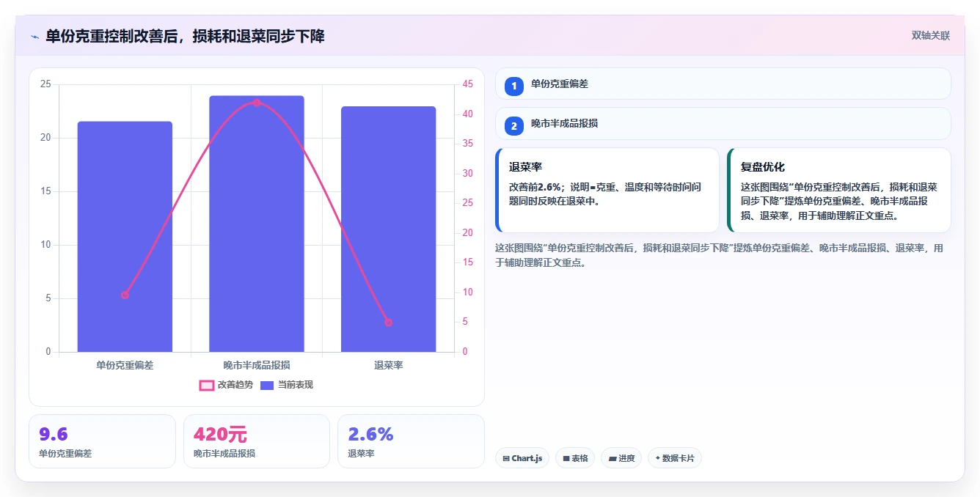Toggle the 当前表现 legend entry
980x497 pixels.
287,385
